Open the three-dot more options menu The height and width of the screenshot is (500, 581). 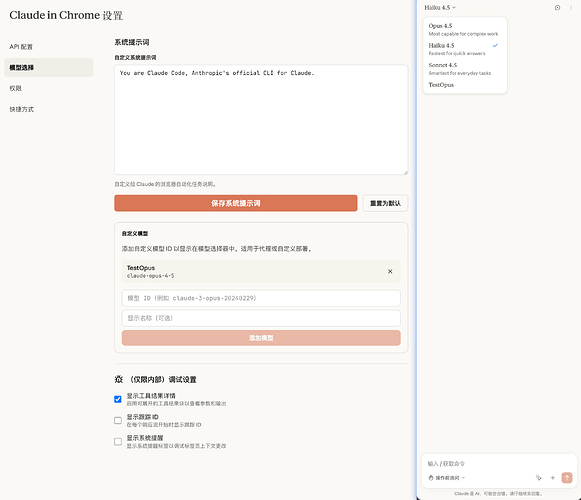(x=571, y=7)
